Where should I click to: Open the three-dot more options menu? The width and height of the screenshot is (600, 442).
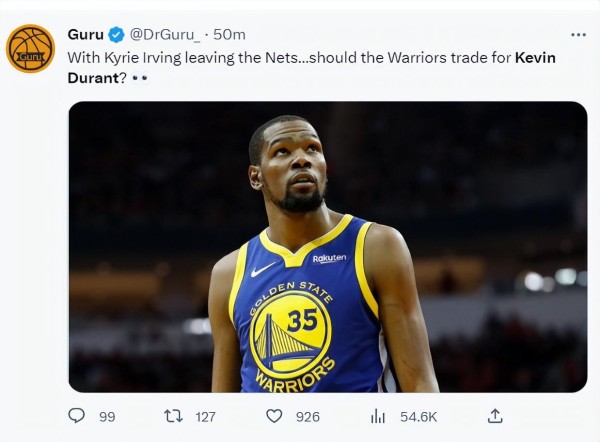click(x=578, y=35)
